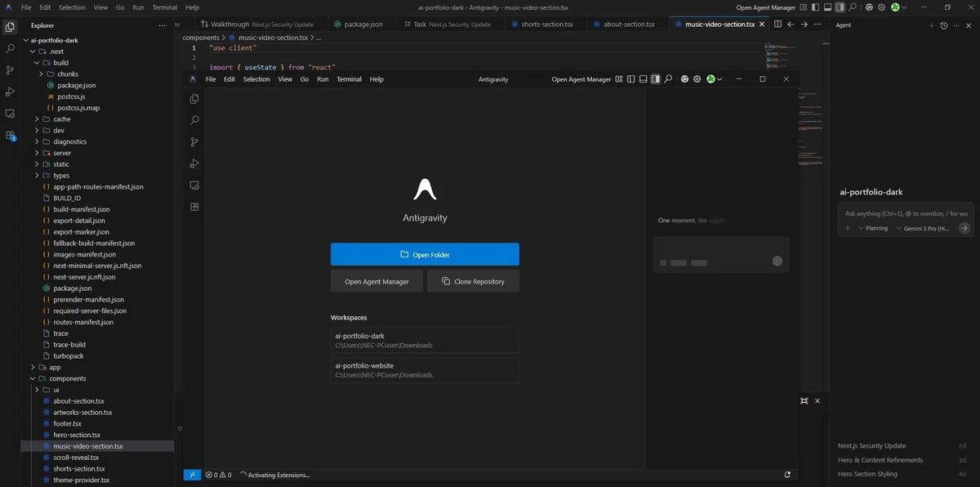Open Run and Debug in front Antigravity window
980x487 pixels.
(x=194, y=163)
